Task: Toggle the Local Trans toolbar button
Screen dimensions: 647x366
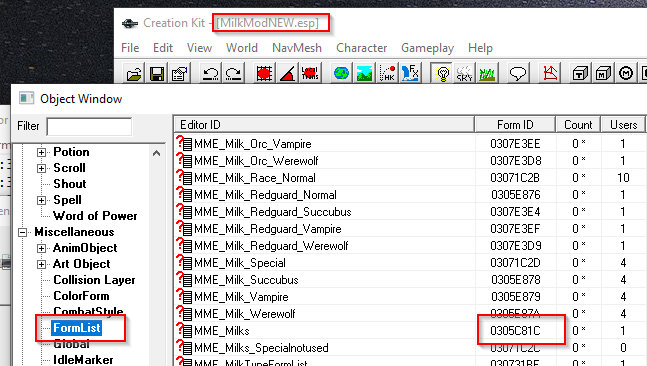Action: click(x=310, y=74)
